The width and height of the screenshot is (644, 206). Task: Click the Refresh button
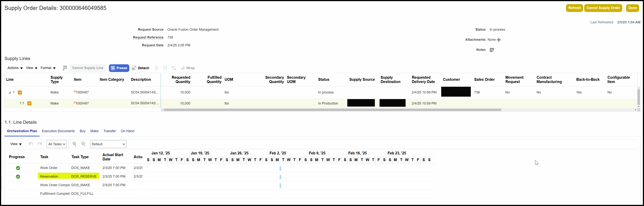click(x=574, y=8)
